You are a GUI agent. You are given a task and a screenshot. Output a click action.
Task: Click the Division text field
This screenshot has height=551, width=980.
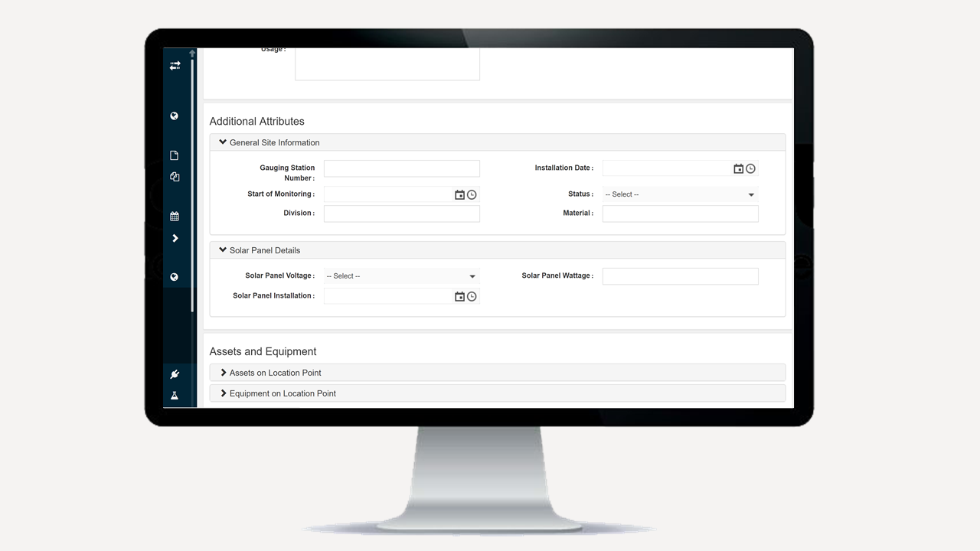click(402, 214)
